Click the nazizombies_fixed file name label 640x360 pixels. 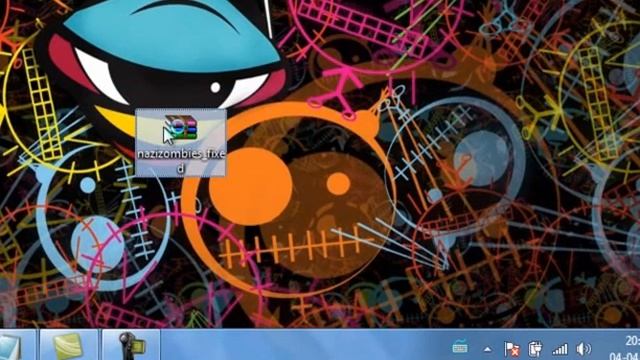tap(181, 160)
